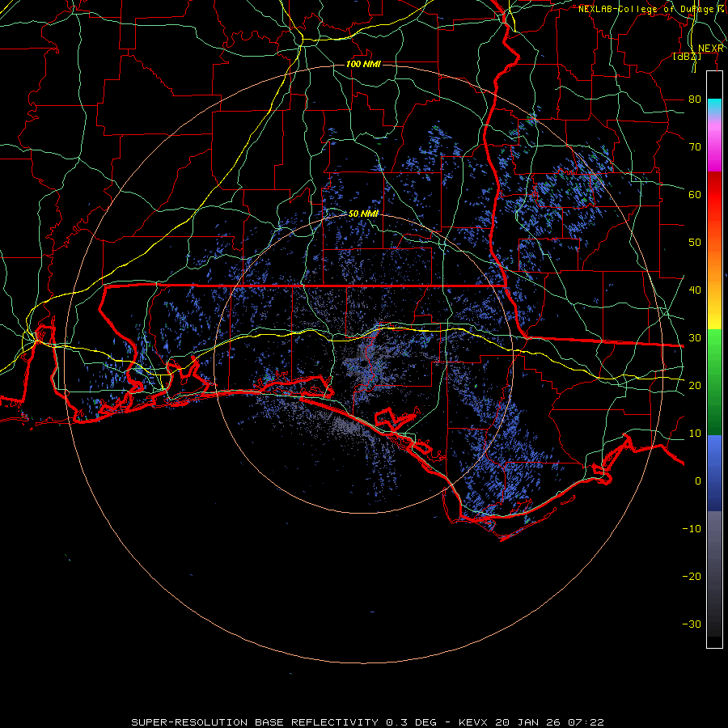The width and height of the screenshot is (728, 728).
Task: Click the "50 NMI" range ring label
Action: tap(363, 214)
